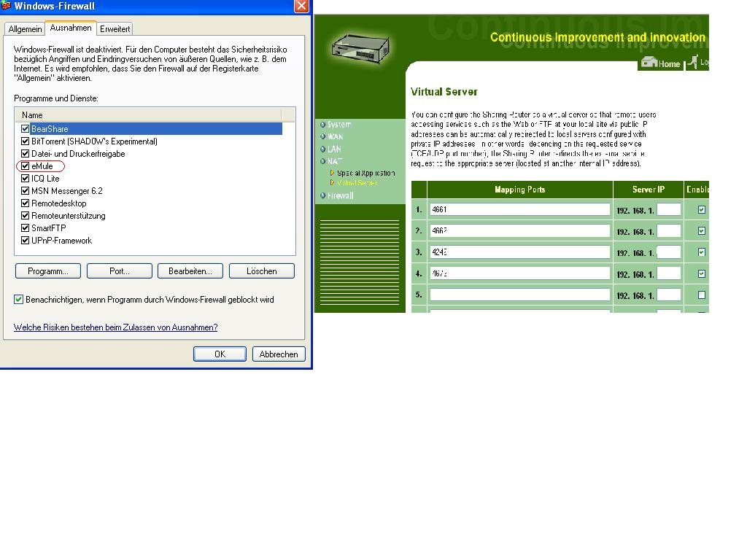Click mapping ports field in row 3

(x=519, y=252)
